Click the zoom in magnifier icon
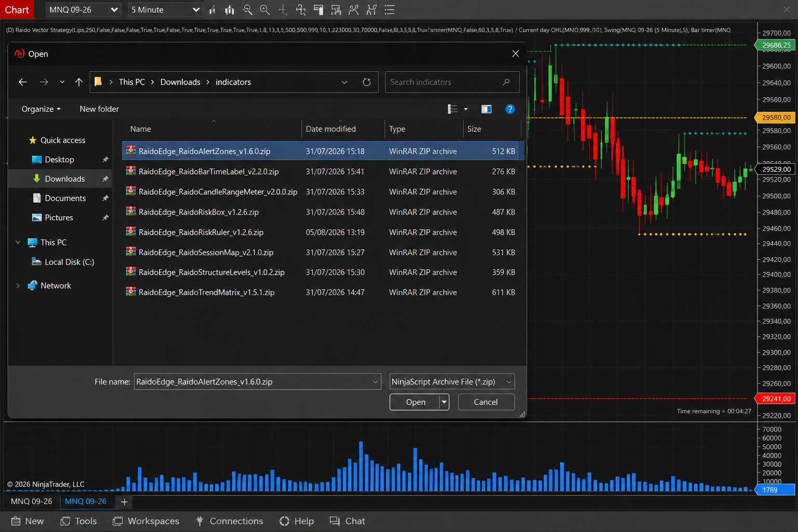This screenshot has height=532, width=798. (x=248, y=10)
